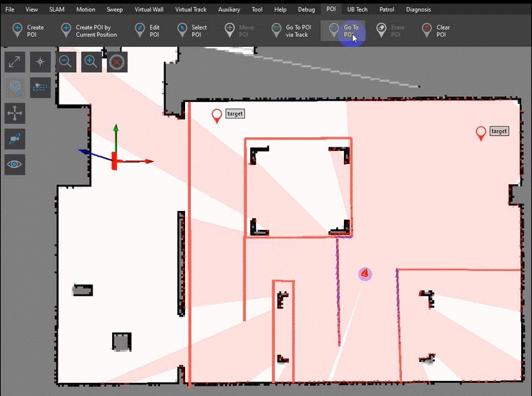This screenshot has height=396, width=532.
Task: Select the Edit POI tool
Action: (x=147, y=30)
